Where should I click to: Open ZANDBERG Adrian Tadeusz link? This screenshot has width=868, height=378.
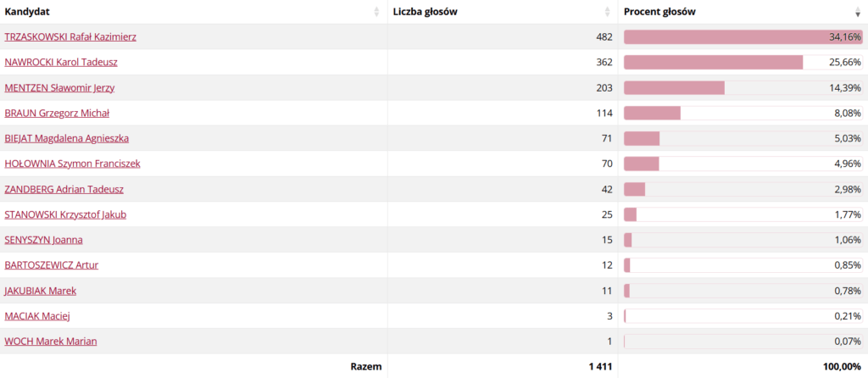click(x=64, y=189)
